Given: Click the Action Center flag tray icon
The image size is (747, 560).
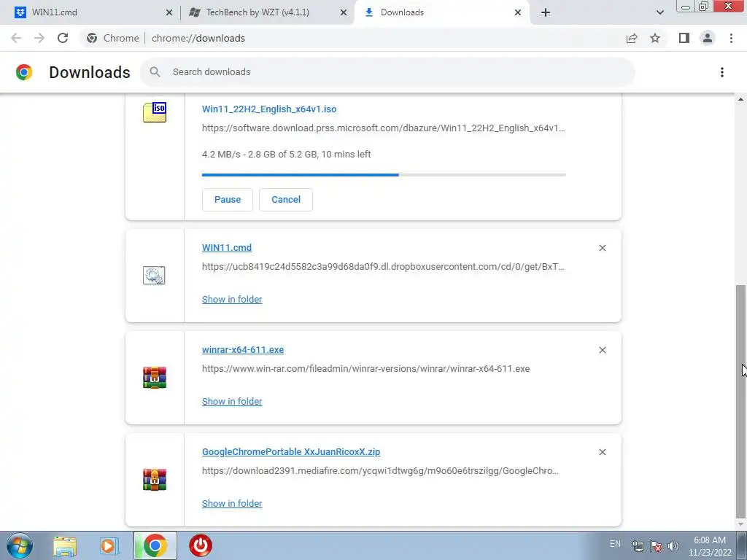Looking at the screenshot, I should 656,546.
